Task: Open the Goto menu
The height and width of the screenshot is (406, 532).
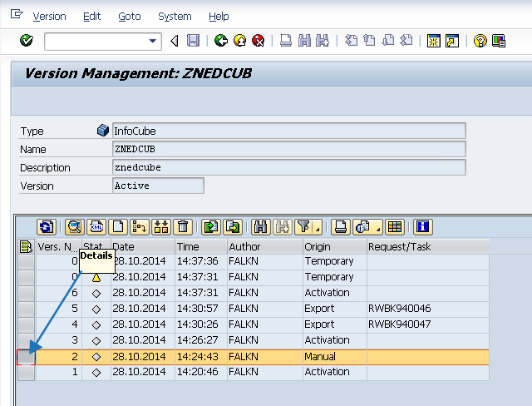Action: [129, 17]
